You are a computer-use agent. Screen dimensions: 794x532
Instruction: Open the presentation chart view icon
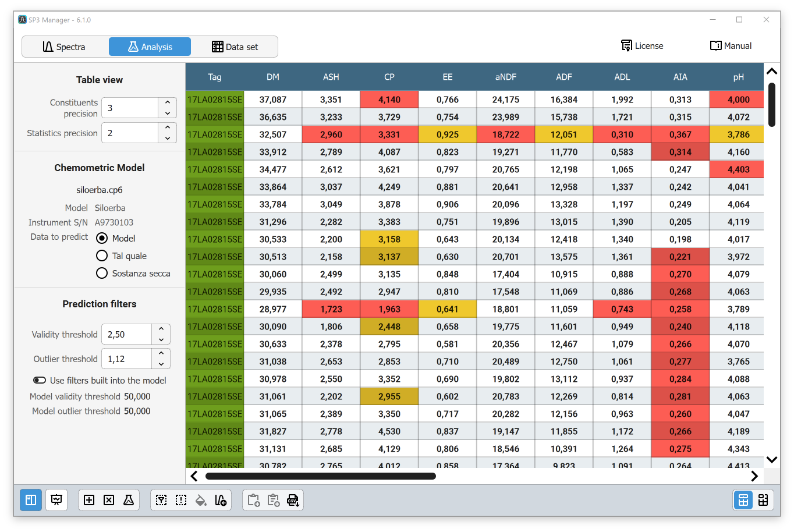tap(56, 500)
